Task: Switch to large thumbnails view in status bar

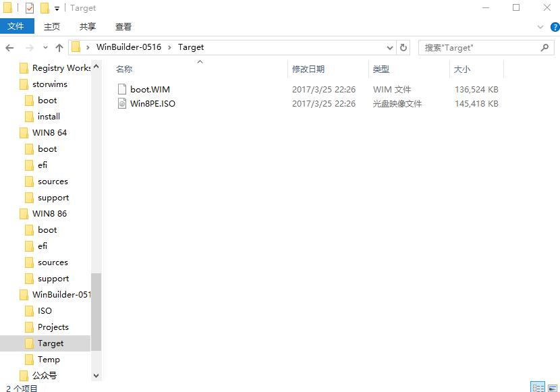Action: tap(552, 387)
